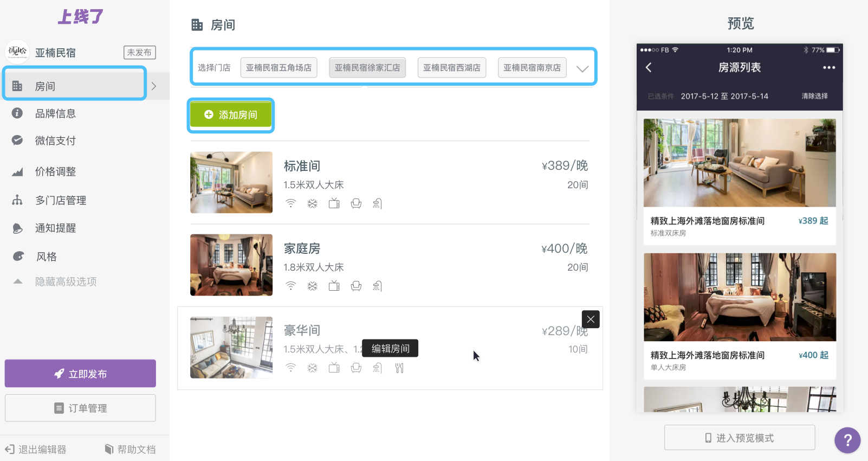Click the armchair icon in 家庭房 row
The image size is (868, 461).
click(x=356, y=286)
